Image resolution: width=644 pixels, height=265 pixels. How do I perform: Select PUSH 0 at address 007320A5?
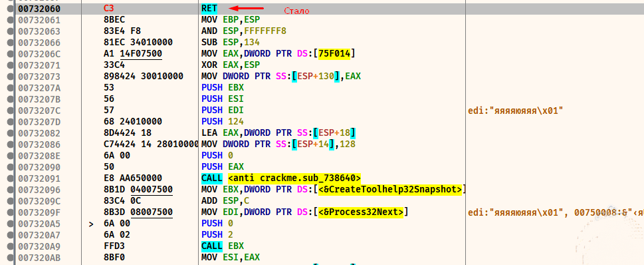tap(217, 223)
